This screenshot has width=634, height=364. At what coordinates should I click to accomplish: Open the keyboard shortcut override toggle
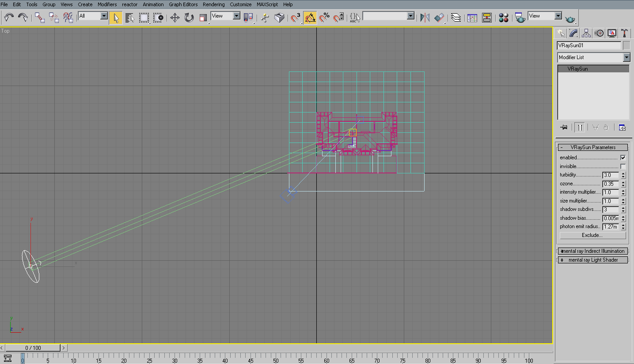tap(279, 17)
